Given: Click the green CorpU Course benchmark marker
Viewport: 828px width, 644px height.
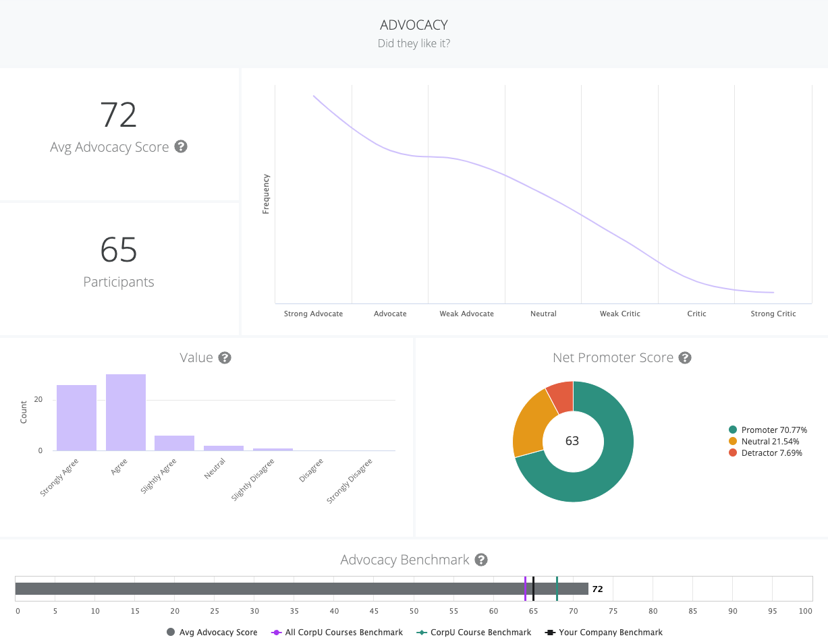Looking at the screenshot, I should (557, 589).
